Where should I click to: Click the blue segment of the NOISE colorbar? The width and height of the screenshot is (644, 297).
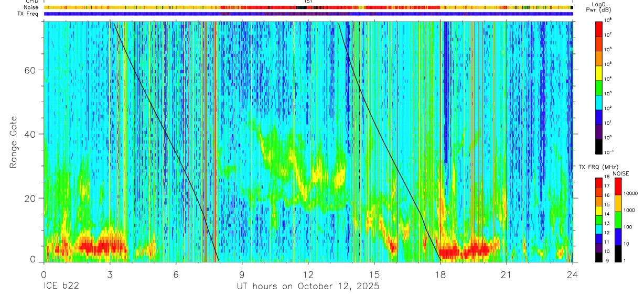point(618,237)
